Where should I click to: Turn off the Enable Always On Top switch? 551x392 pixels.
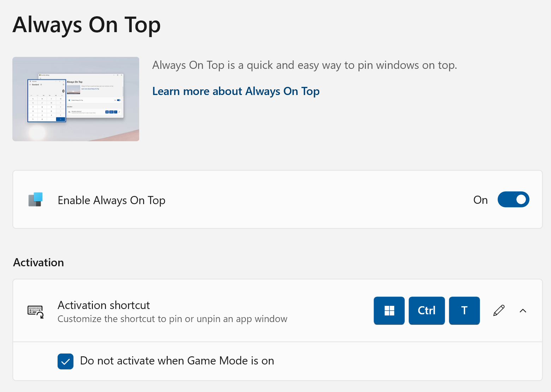(513, 200)
